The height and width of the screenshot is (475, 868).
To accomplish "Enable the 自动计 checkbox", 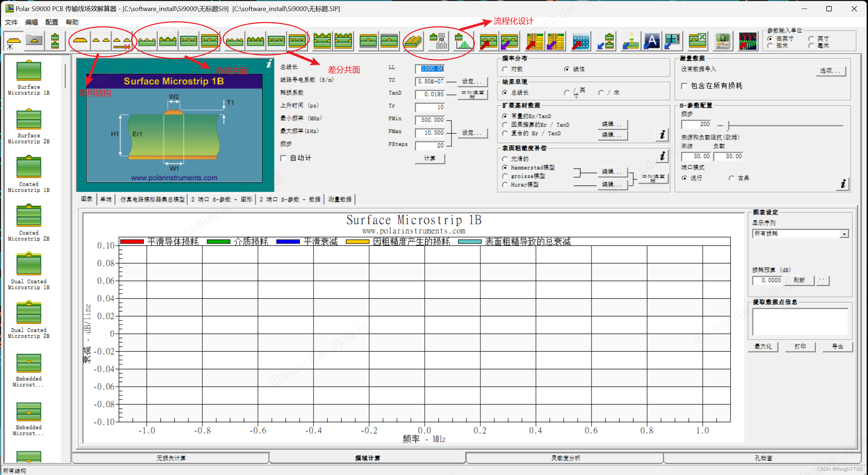I will 284,158.
